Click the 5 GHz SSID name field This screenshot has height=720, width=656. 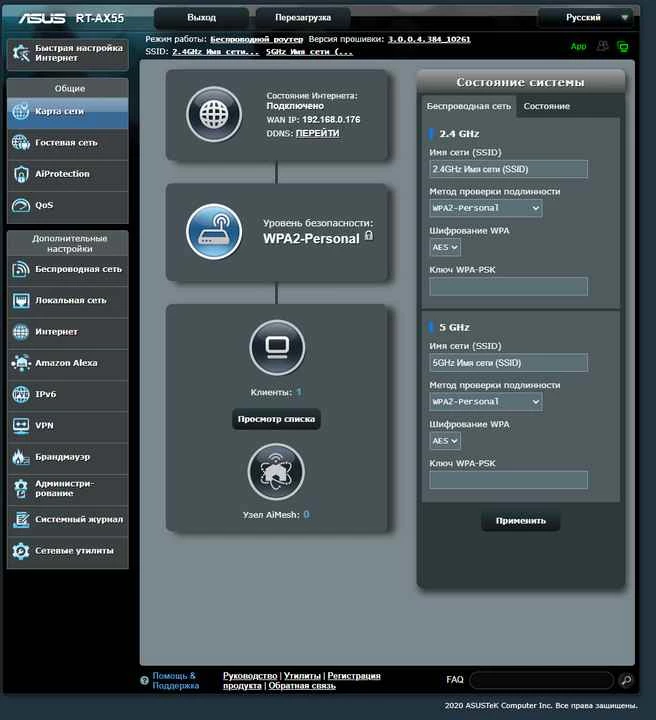click(508, 363)
